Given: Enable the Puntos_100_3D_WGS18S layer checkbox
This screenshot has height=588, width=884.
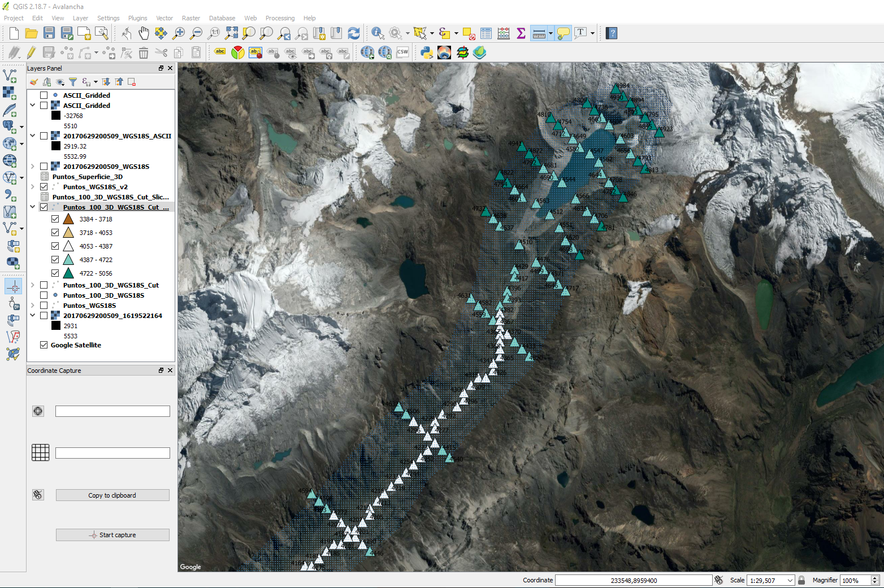Looking at the screenshot, I should [x=44, y=295].
